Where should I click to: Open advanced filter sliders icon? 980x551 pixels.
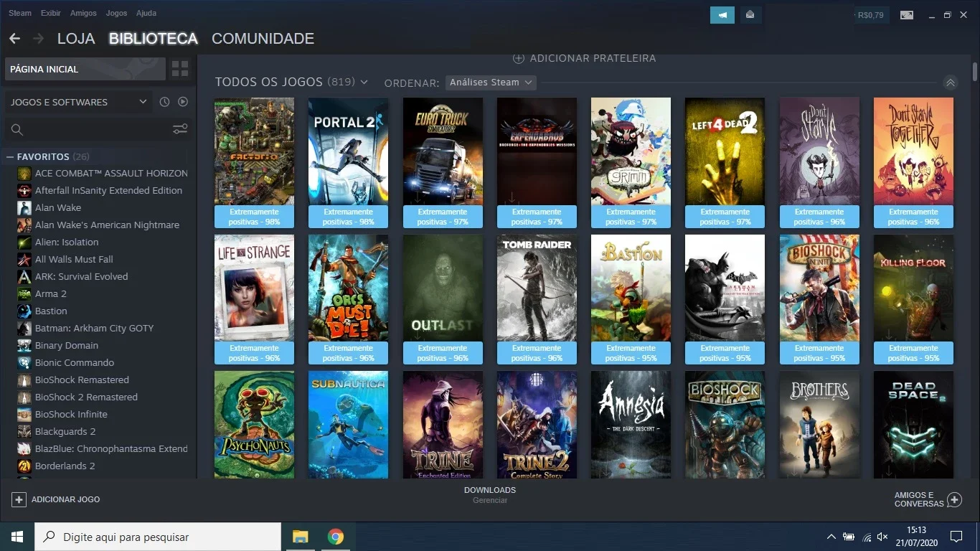tap(180, 129)
